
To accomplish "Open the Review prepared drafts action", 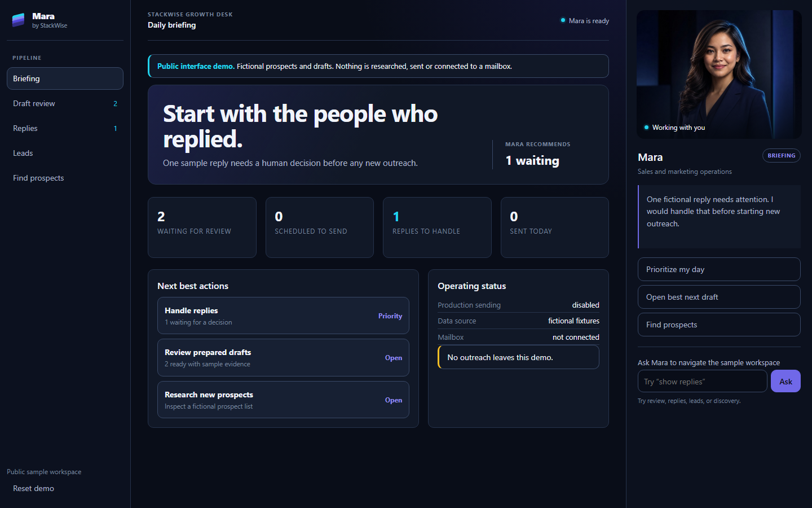I will tap(283, 357).
